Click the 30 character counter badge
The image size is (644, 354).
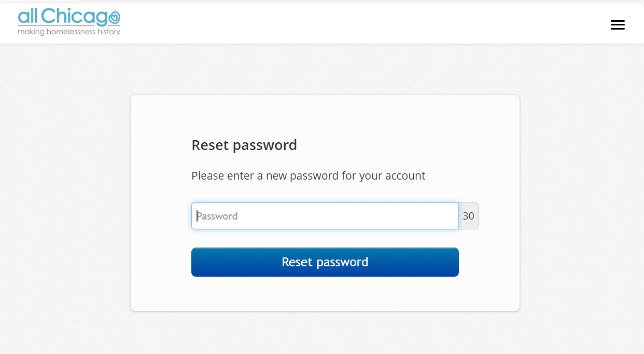[468, 216]
